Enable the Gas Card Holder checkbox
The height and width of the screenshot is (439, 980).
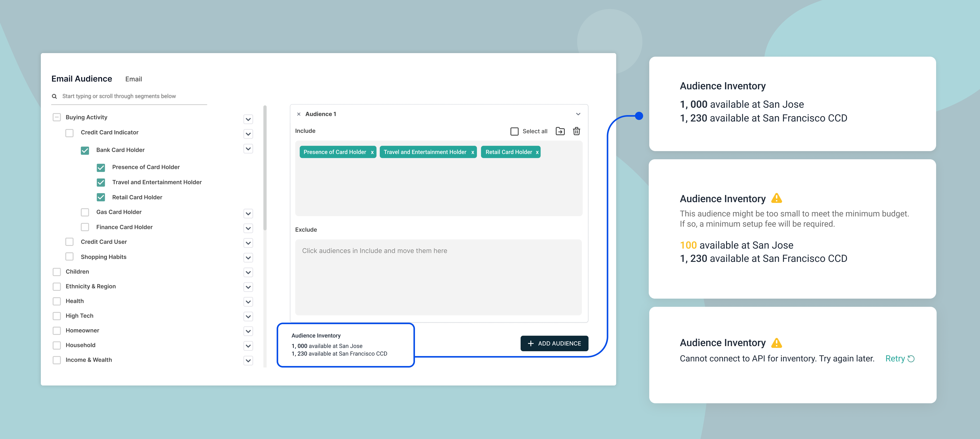85,212
